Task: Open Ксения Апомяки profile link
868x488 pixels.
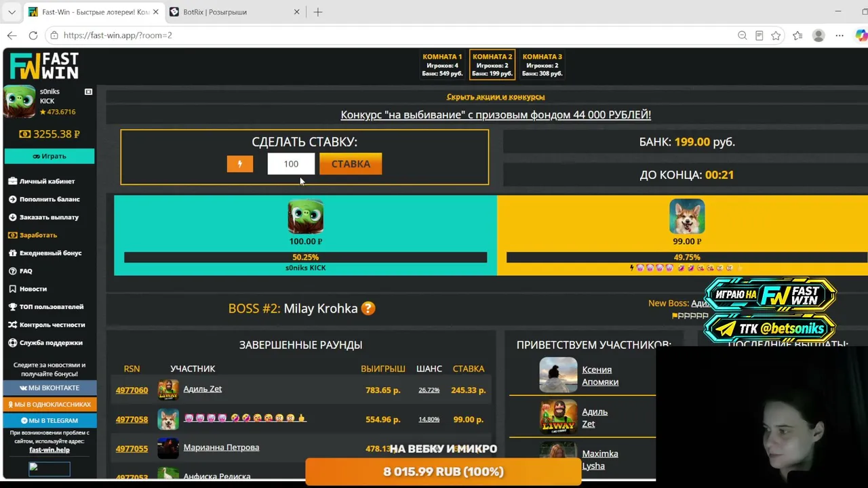Action: (600, 375)
